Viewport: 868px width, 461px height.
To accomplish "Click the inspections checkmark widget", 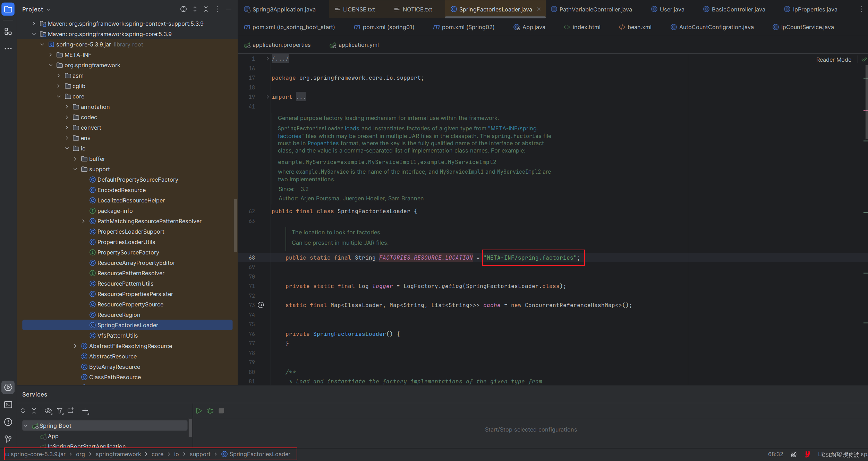I will point(864,60).
